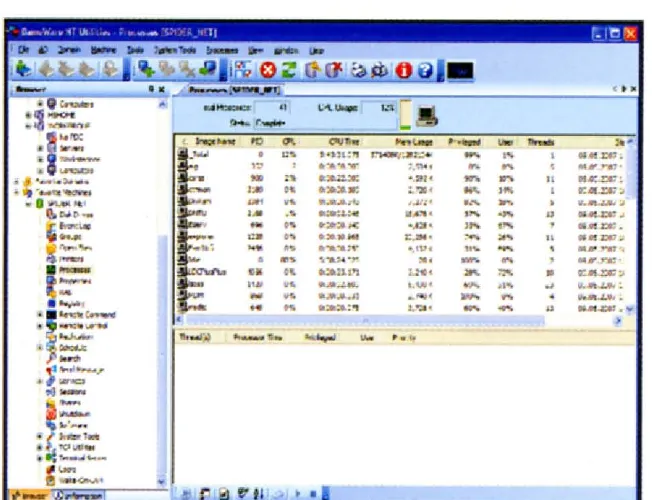Open the Processes menu
Image resolution: width=670 pixels, height=500 pixels.
(222, 50)
